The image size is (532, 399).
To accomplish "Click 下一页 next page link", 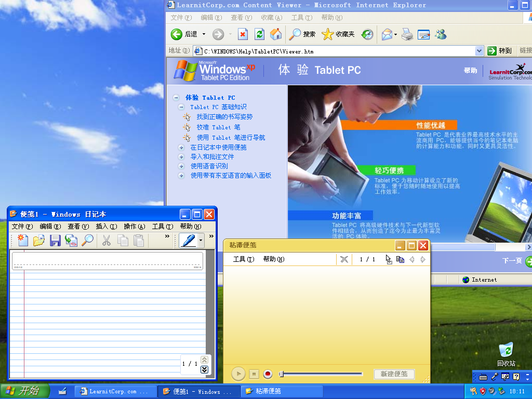I will click(x=512, y=261).
